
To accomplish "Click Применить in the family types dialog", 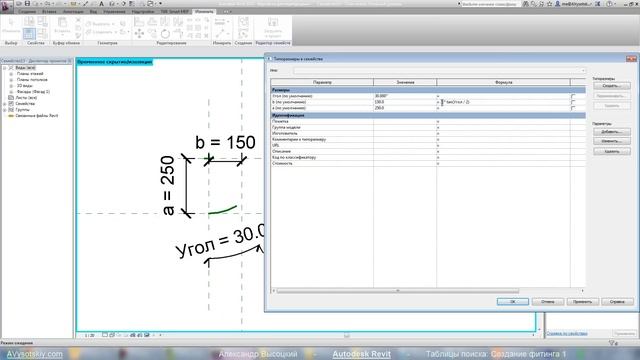I will tap(582, 302).
